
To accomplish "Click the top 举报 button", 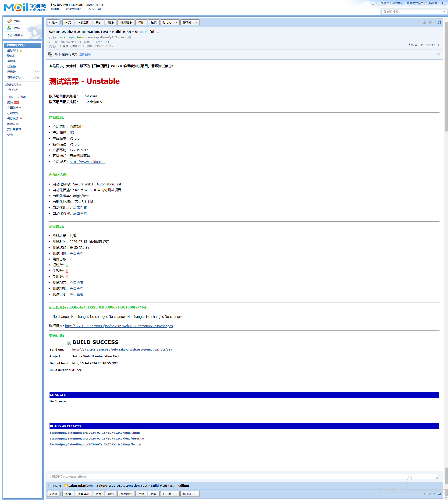I will click(141, 22).
